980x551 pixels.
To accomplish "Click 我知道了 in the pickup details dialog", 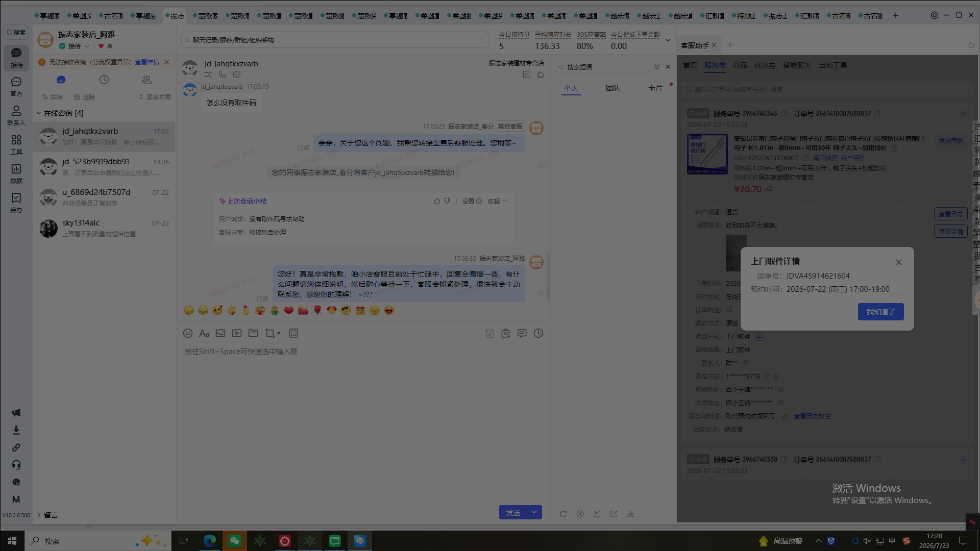I will [880, 312].
